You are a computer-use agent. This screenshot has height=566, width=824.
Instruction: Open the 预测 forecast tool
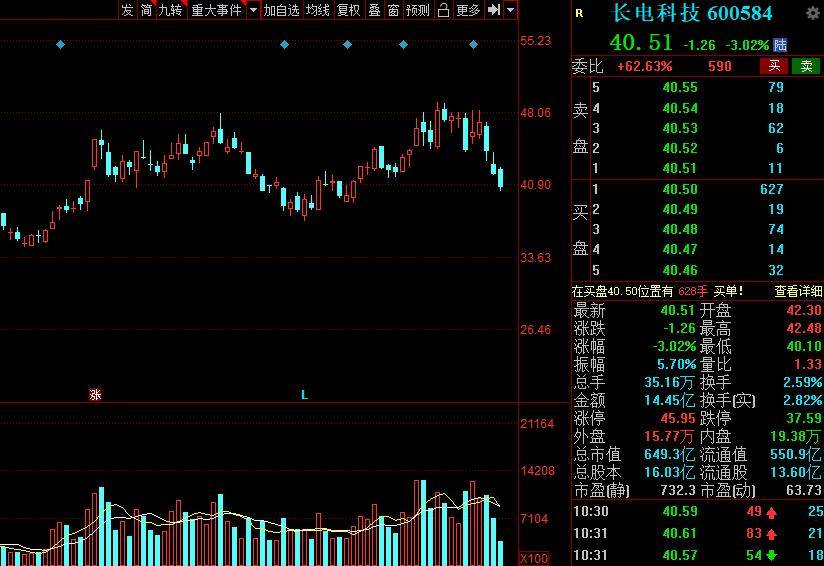418,10
